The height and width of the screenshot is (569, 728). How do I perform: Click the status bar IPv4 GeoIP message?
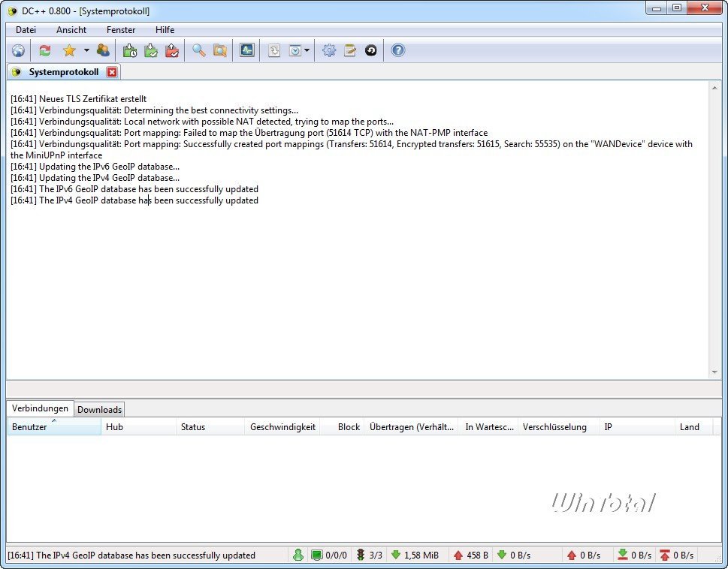[x=131, y=555]
